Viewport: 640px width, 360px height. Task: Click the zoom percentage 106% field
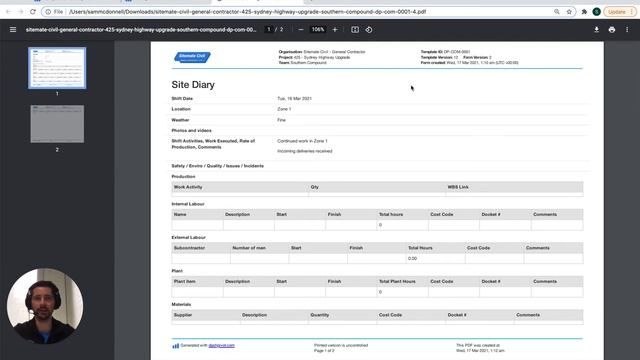pyautogui.click(x=318, y=29)
